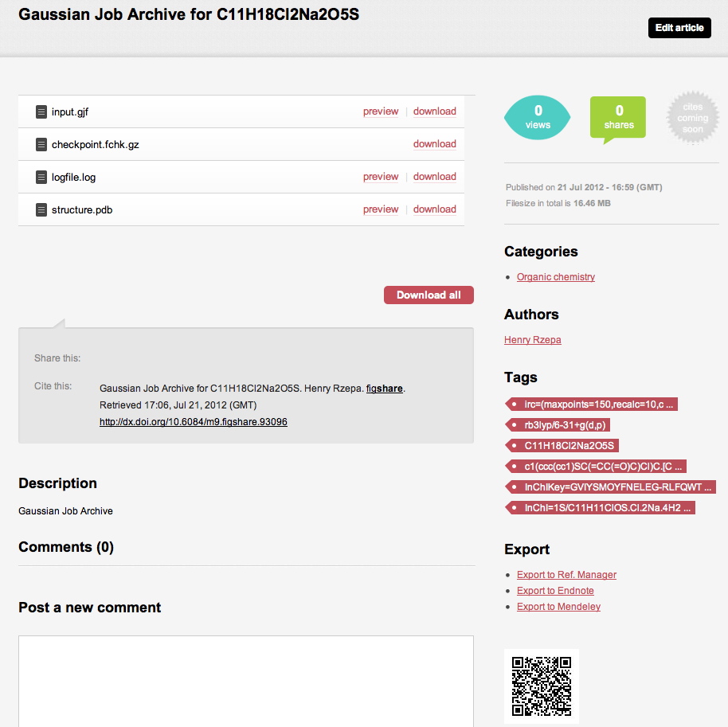Click the input.gjf file icon

(41, 112)
